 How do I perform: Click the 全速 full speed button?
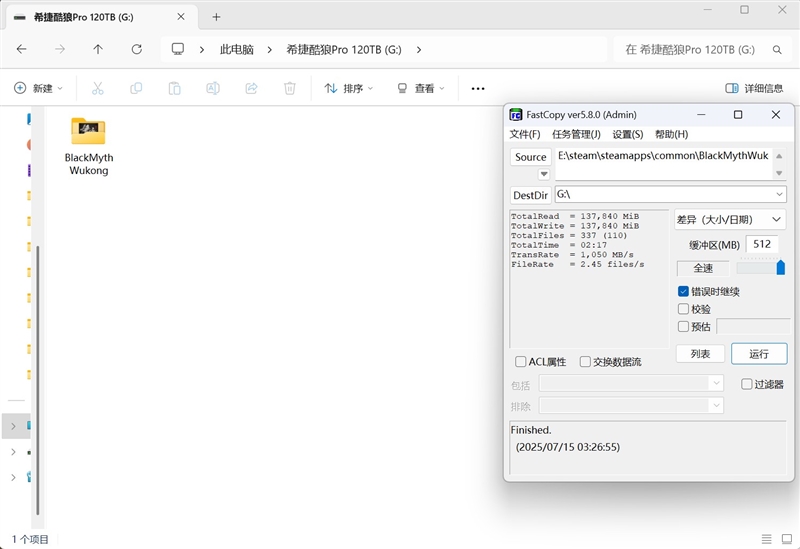(x=703, y=268)
